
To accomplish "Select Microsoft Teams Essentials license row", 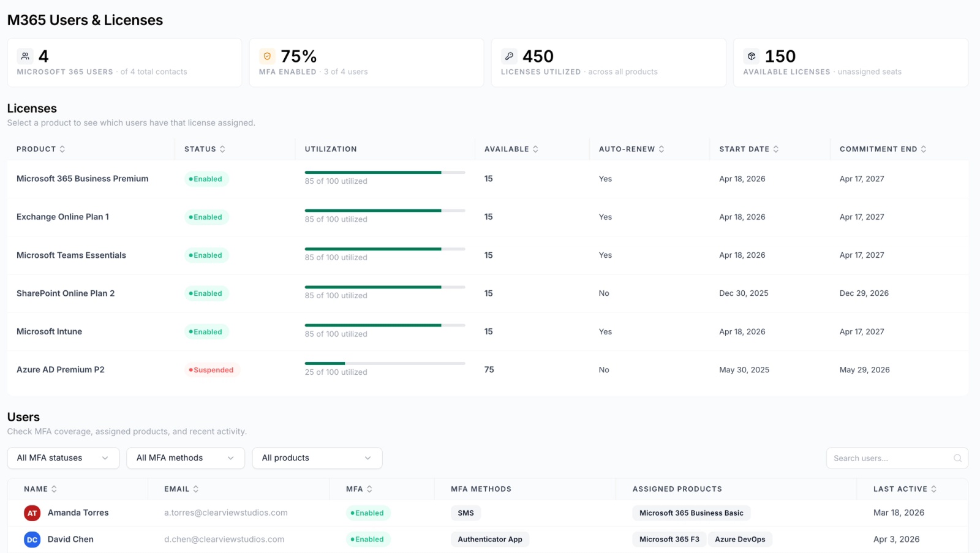I will tap(488, 255).
